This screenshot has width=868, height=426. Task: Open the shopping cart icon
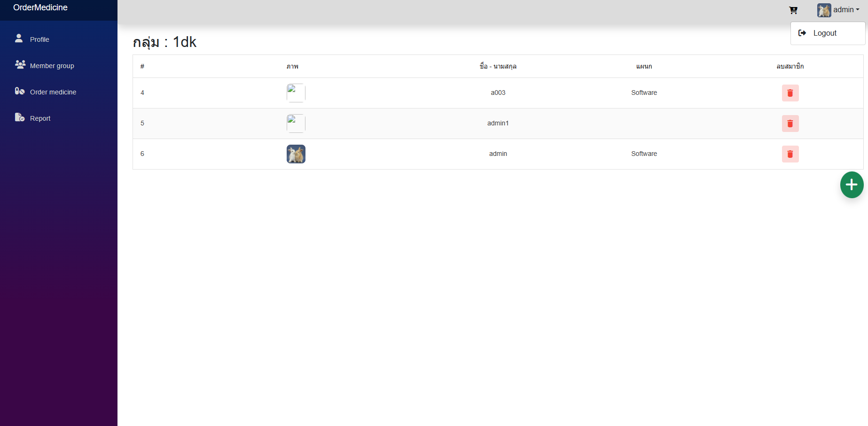pos(793,10)
